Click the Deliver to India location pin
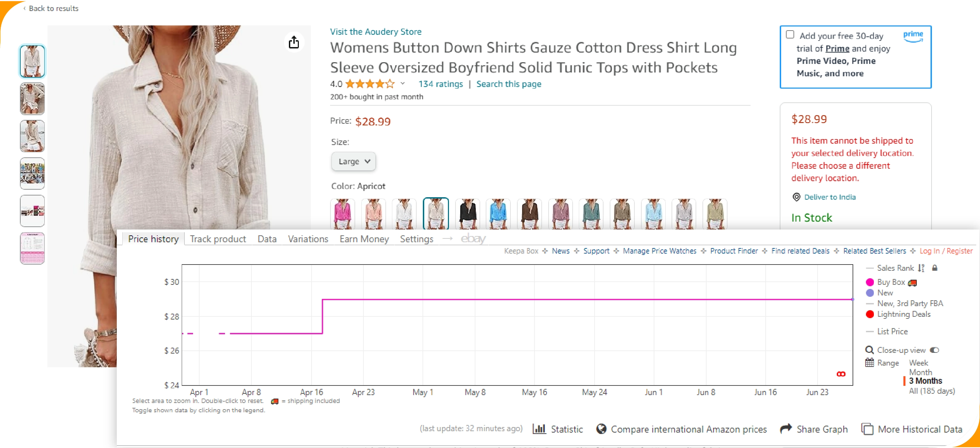This screenshot has height=448, width=980. pyautogui.click(x=796, y=197)
